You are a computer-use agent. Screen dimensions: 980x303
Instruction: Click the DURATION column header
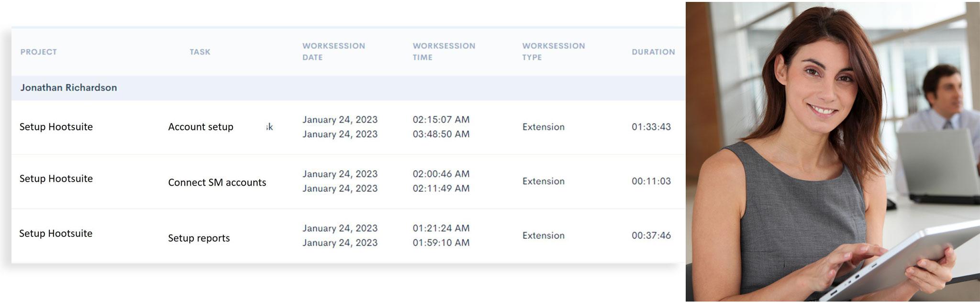click(653, 52)
